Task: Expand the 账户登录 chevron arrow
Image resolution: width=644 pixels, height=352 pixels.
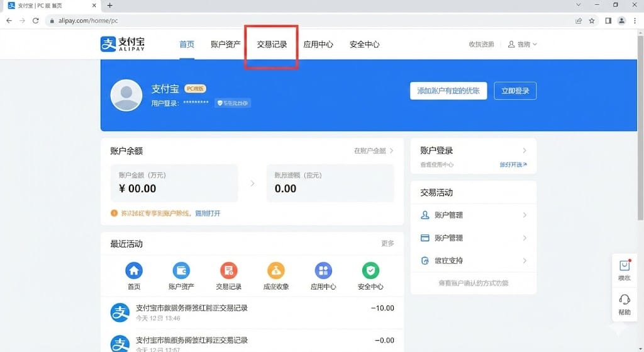Action: (525, 150)
